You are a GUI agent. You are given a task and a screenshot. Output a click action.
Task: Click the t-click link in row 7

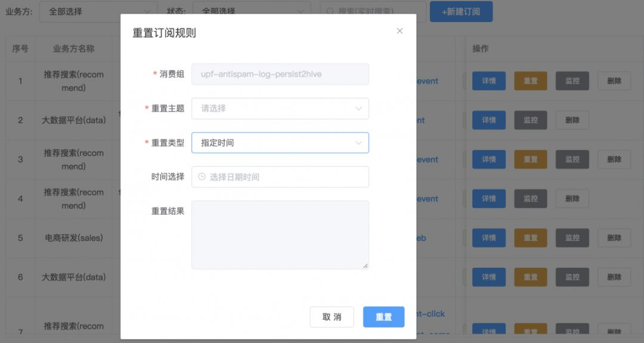click(431, 314)
